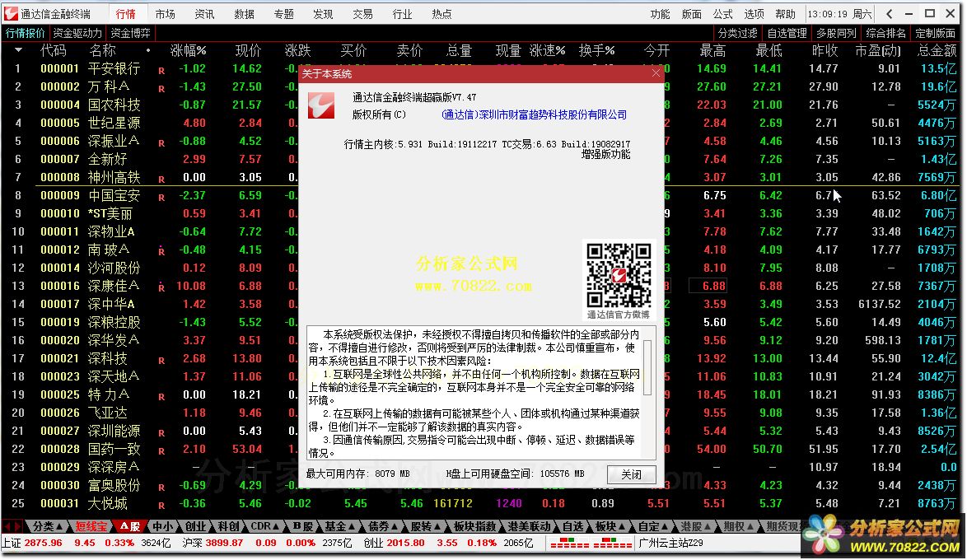Click the back arrow icon in title bar
The width and height of the screenshot is (967, 560).
click(x=889, y=13)
